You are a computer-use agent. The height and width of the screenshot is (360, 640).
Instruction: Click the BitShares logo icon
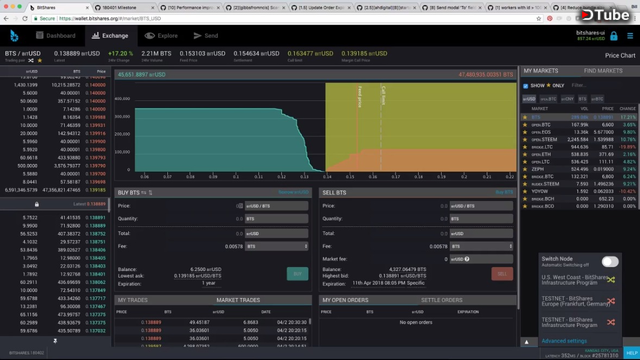click(x=14, y=36)
